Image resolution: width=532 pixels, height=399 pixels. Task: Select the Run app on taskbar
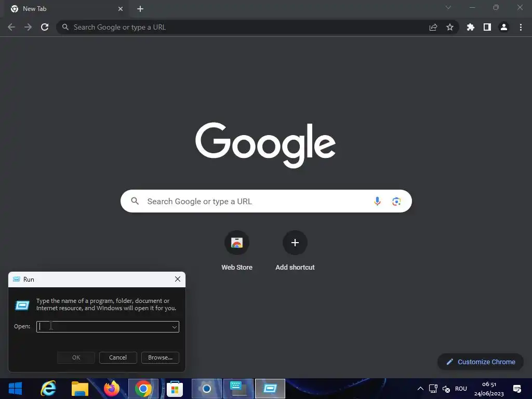pos(270,389)
